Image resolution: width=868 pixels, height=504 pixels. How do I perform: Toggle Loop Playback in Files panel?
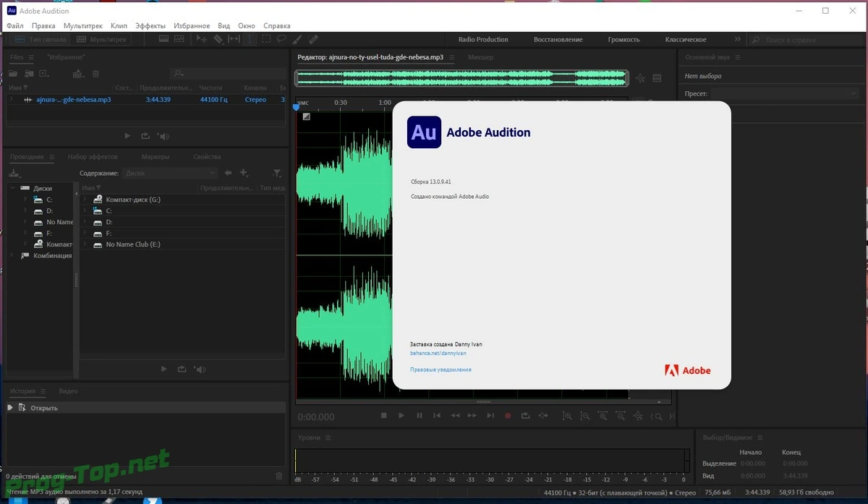coord(145,136)
